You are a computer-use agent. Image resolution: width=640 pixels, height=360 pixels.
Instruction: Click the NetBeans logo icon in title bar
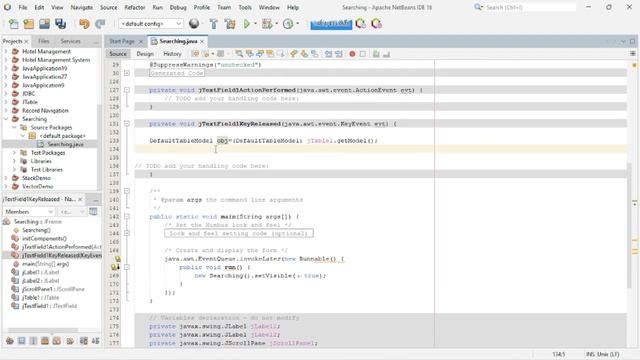[x=7, y=7]
